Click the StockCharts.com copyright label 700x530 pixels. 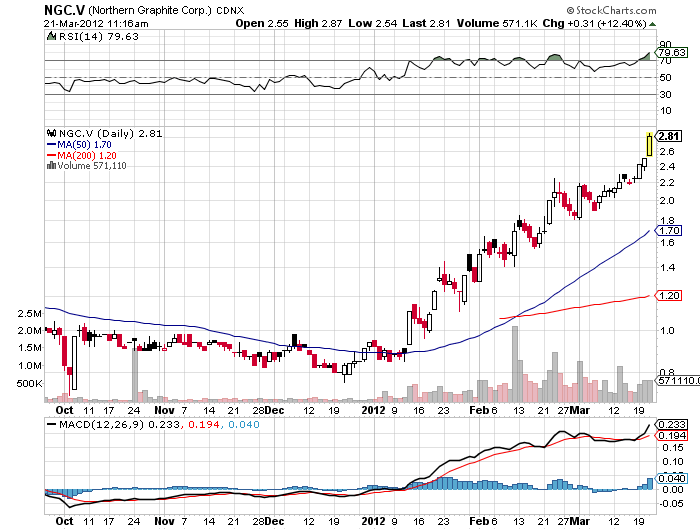pyautogui.click(x=611, y=10)
